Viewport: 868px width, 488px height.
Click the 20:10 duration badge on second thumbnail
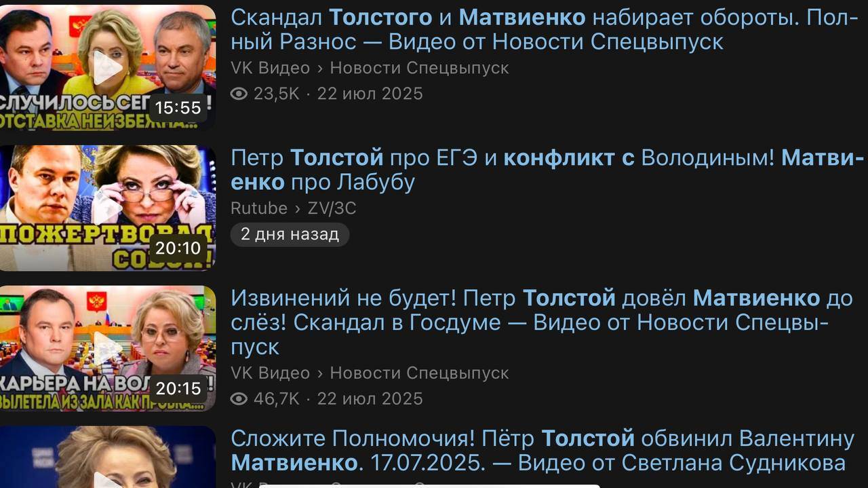coord(178,248)
